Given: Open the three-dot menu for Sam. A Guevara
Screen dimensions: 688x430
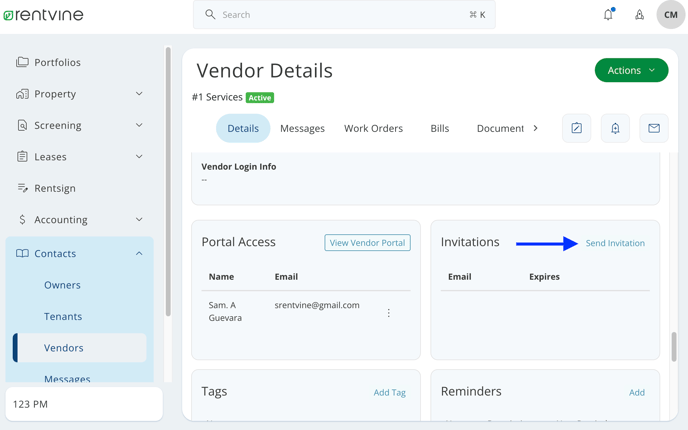Looking at the screenshot, I should [388, 313].
